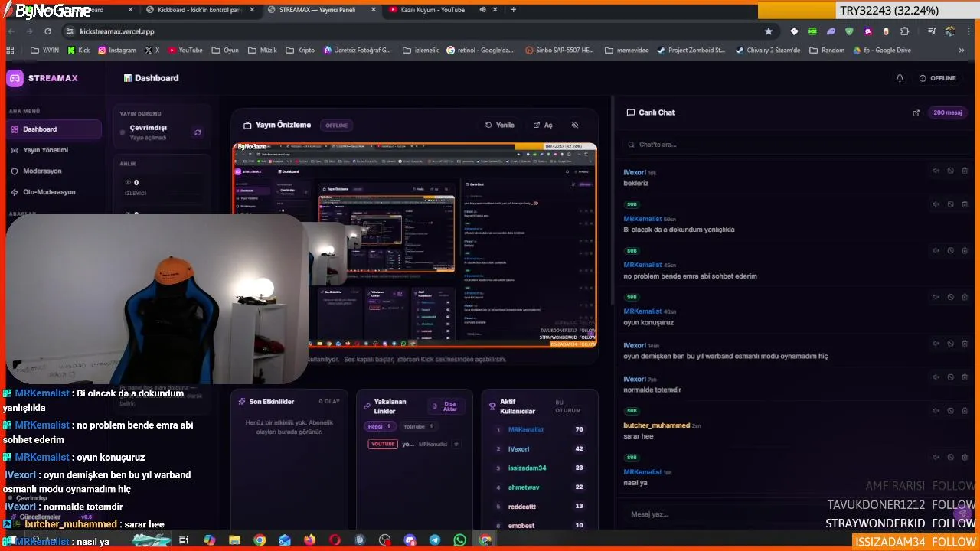Click the Yenile button in preview
The width and height of the screenshot is (980, 551).
[500, 125]
